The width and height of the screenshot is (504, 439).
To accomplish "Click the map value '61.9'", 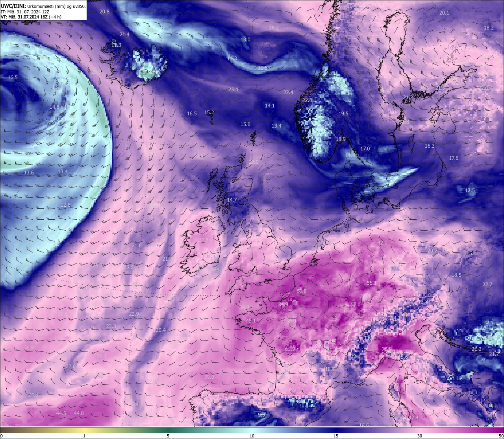I will click(290, 349).
